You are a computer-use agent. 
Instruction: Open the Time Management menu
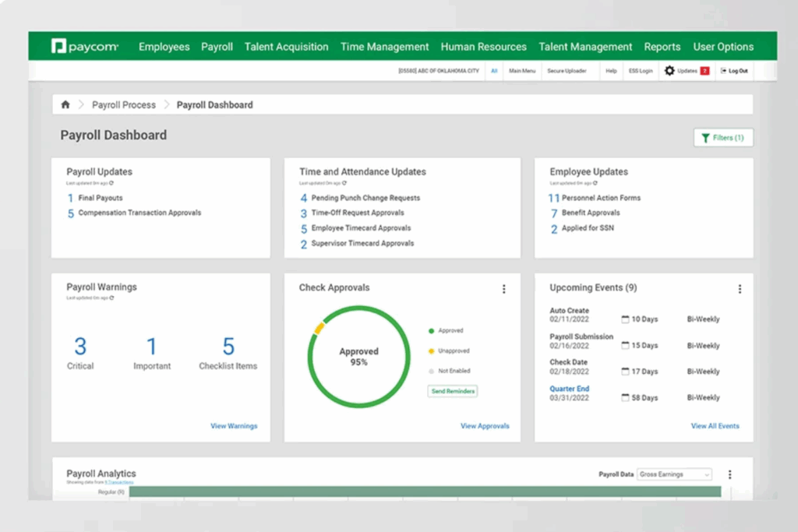(x=385, y=47)
